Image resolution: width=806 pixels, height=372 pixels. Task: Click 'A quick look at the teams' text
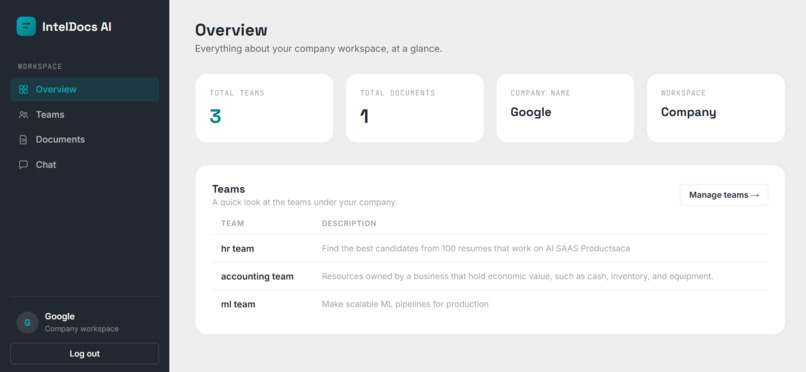coord(305,202)
